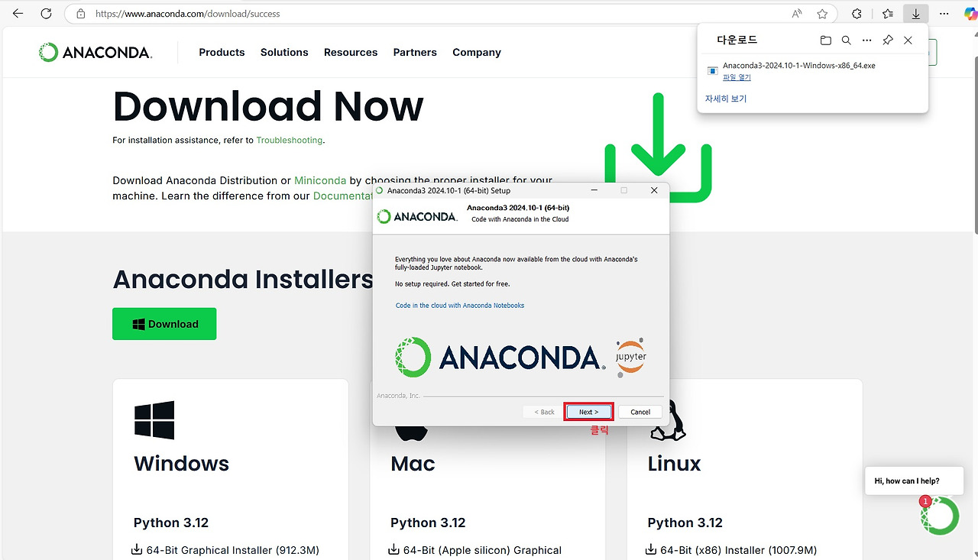This screenshot has height=560, width=978.
Task: Click the Python 3.12 text under Linux
Action: 685,523
